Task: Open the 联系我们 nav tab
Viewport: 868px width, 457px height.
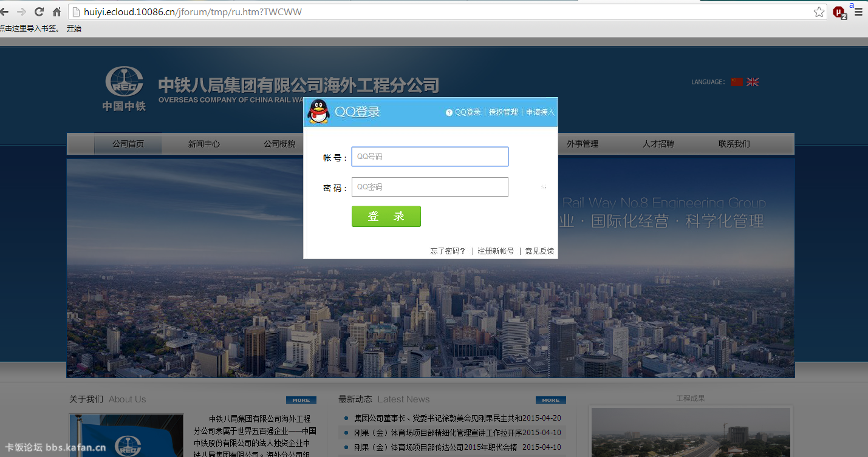Action: (734, 144)
